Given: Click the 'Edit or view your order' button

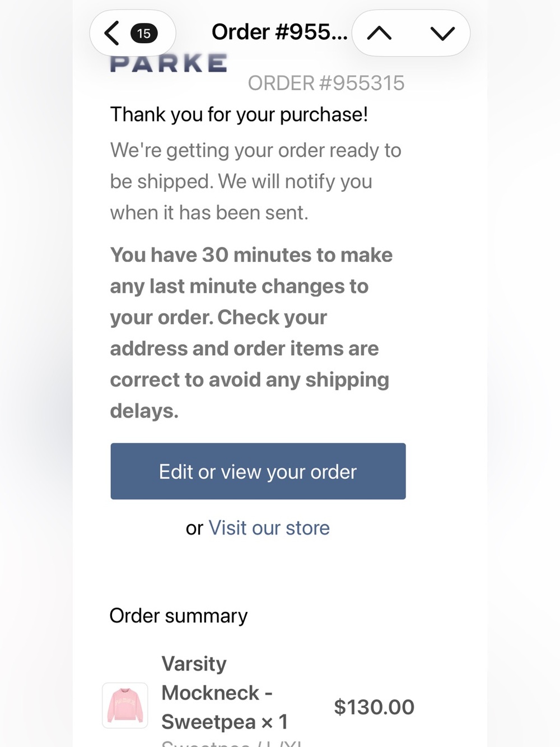Looking at the screenshot, I should (x=258, y=471).
